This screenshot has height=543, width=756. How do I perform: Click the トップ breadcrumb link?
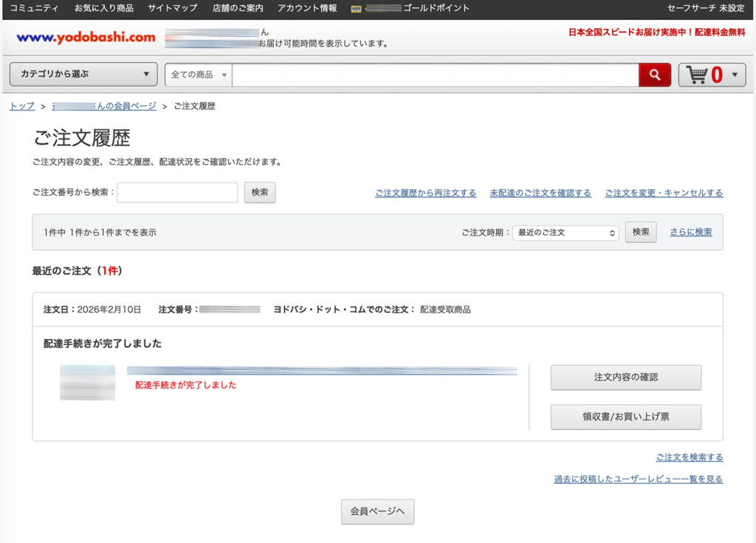[x=22, y=106]
